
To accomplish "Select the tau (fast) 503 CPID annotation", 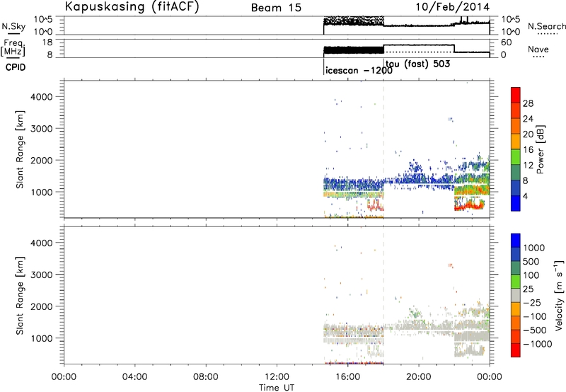I will [x=417, y=64].
